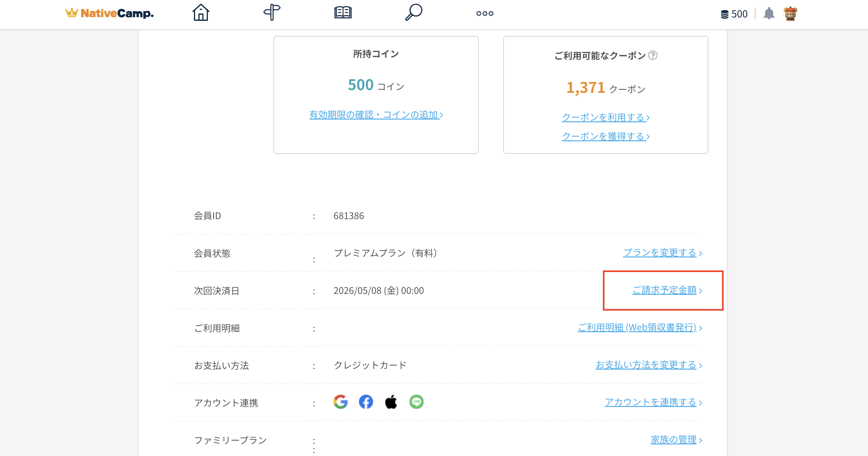
Task: Click クーポンを獲得する link
Action: point(606,136)
